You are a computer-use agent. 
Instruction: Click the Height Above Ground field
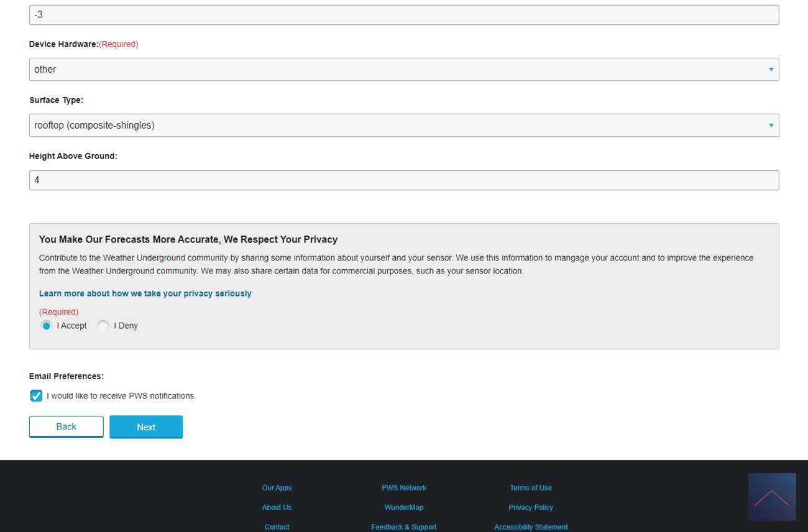(403, 180)
